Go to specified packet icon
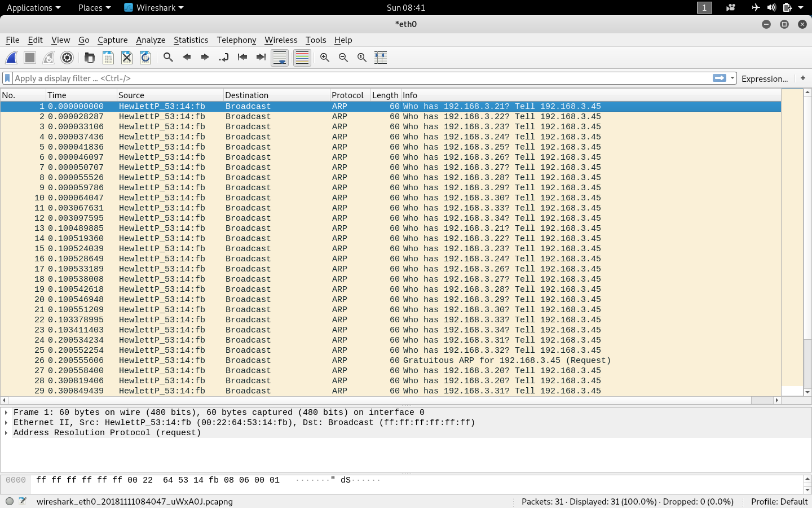Image resolution: width=812 pixels, height=508 pixels. (x=224, y=57)
